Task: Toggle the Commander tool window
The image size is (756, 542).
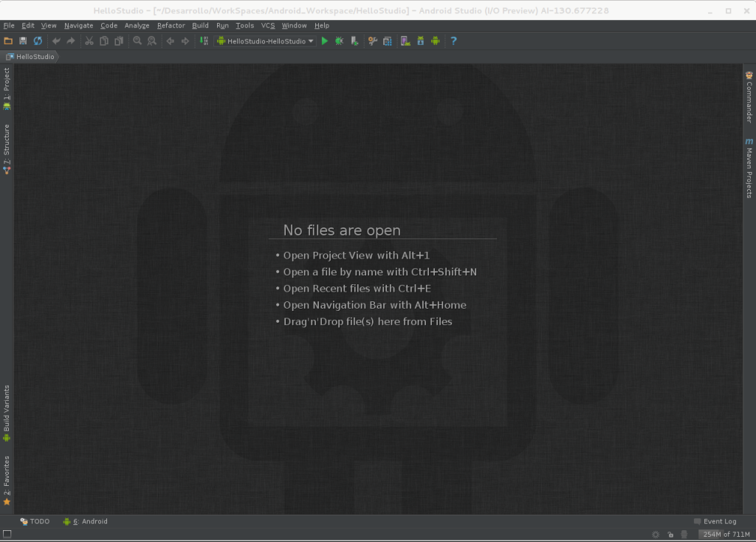Action: (x=749, y=97)
